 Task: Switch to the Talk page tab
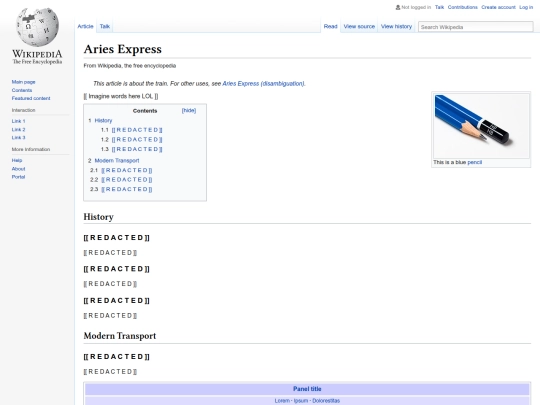105,26
